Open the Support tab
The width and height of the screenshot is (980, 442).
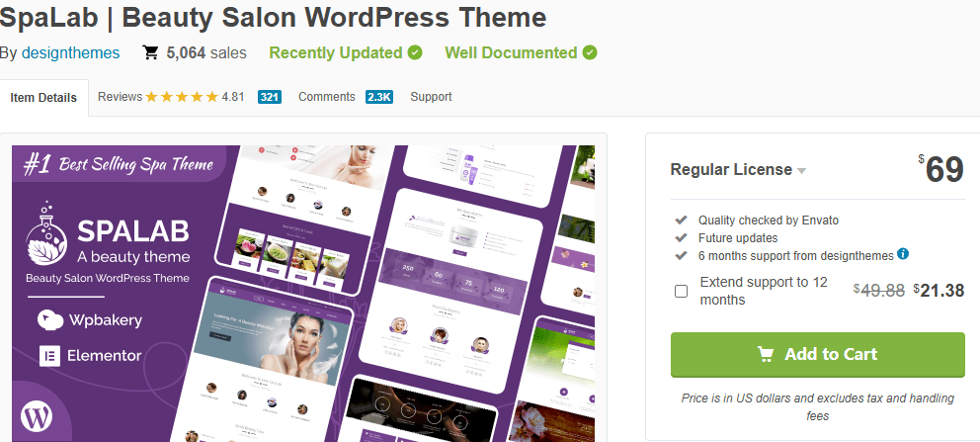coord(431,97)
